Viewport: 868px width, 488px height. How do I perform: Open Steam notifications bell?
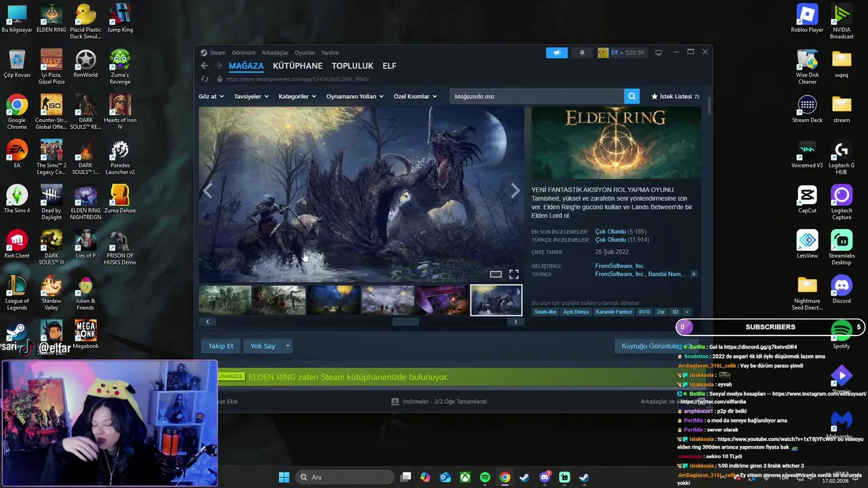(x=582, y=53)
